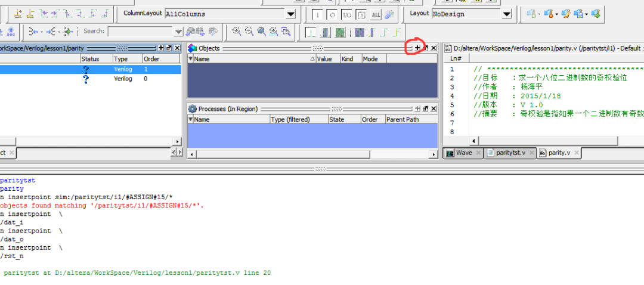Viewport: 644px width, 285px height.
Task: Click the green arrow layout icon
Action: 596,14
